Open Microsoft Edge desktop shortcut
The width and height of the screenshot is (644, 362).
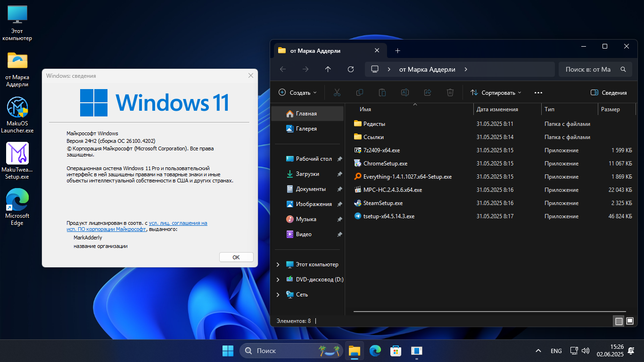(x=17, y=207)
